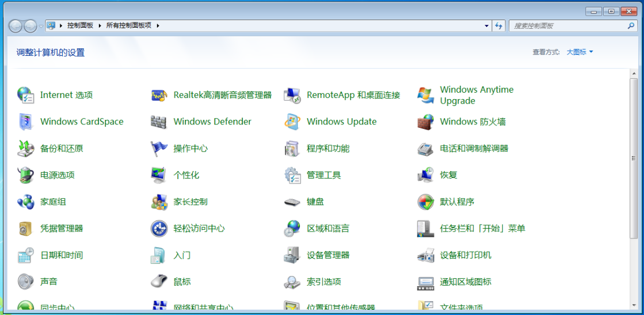The image size is (644, 315).
Task: Open the 个性化 personalization link
Action: [x=186, y=175]
